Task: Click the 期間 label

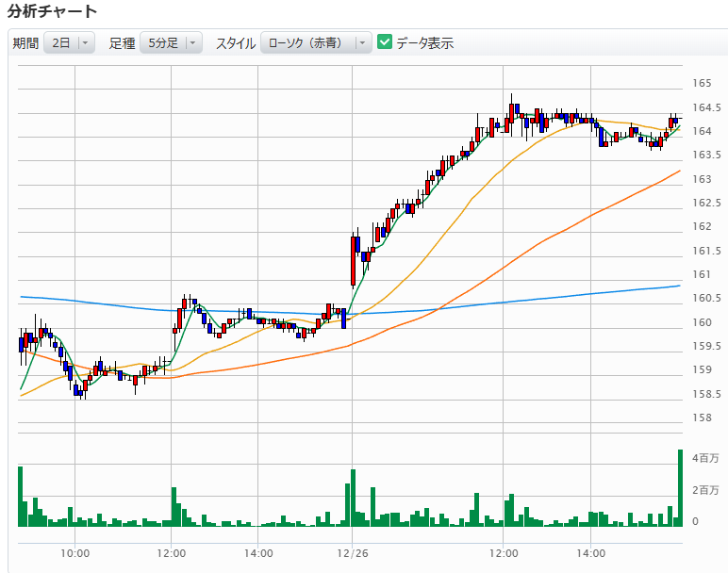Action: pos(25,42)
